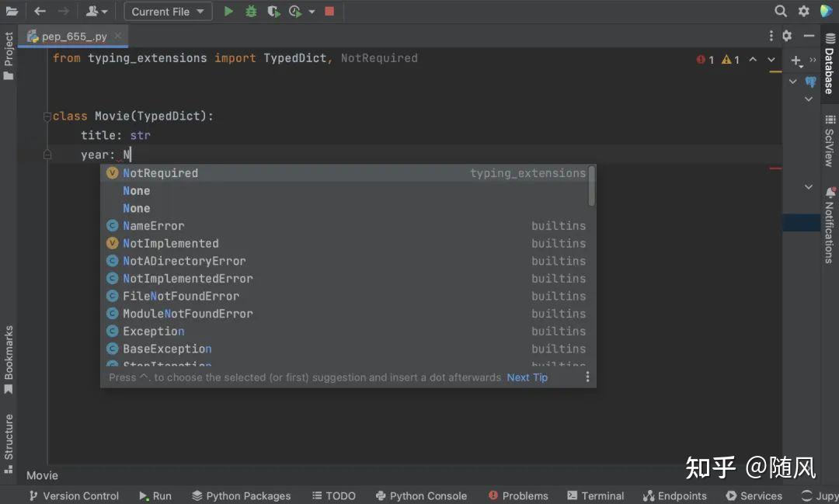The image size is (839, 504).
Task: Open the TODO tool window
Action: coord(334,496)
